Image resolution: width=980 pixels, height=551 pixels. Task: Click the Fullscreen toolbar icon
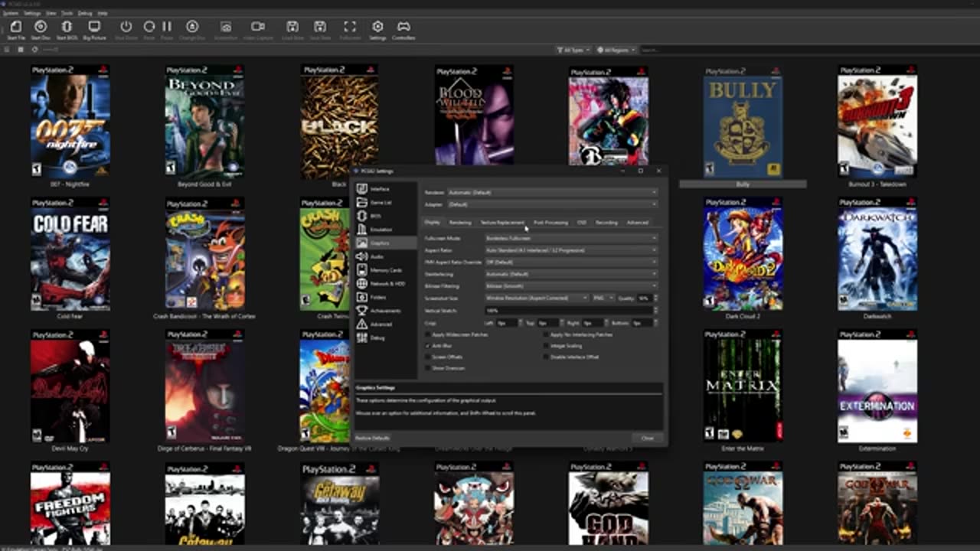(350, 30)
